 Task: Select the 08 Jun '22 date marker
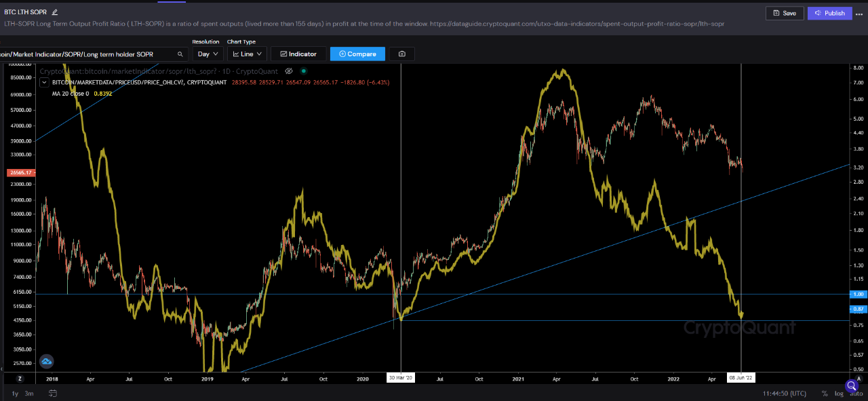pyautogui.click(x=741, y=378)
